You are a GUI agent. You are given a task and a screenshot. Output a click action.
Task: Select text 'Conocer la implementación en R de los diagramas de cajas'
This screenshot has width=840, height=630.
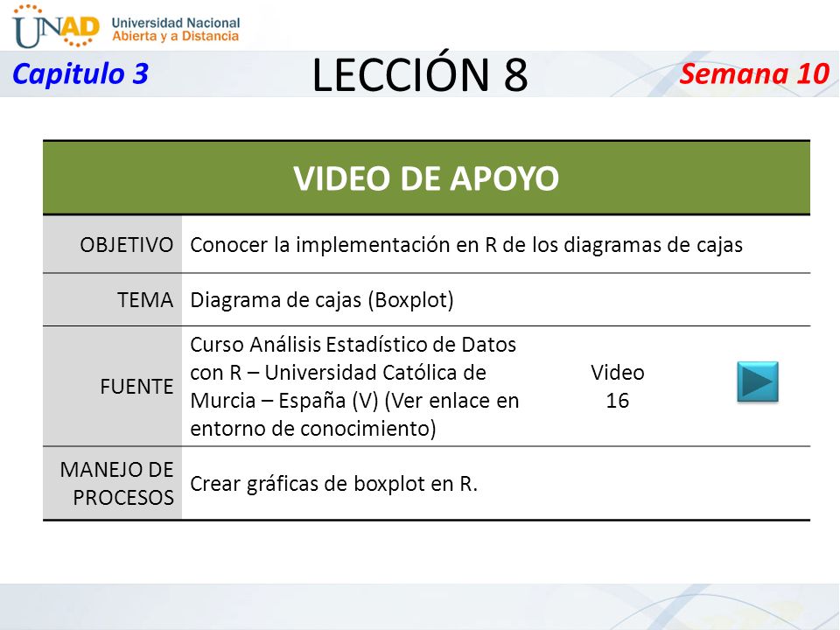(x=466, y=245)
